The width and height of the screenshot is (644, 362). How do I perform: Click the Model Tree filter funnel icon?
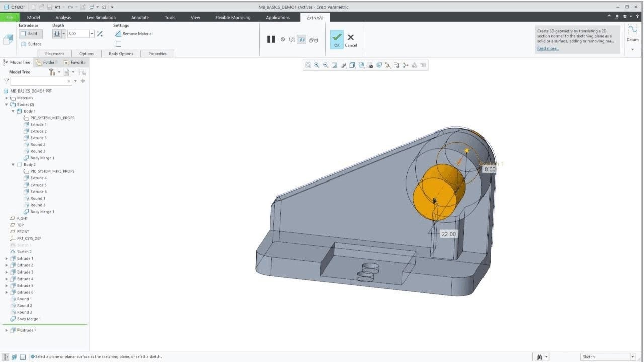point(7,81)
